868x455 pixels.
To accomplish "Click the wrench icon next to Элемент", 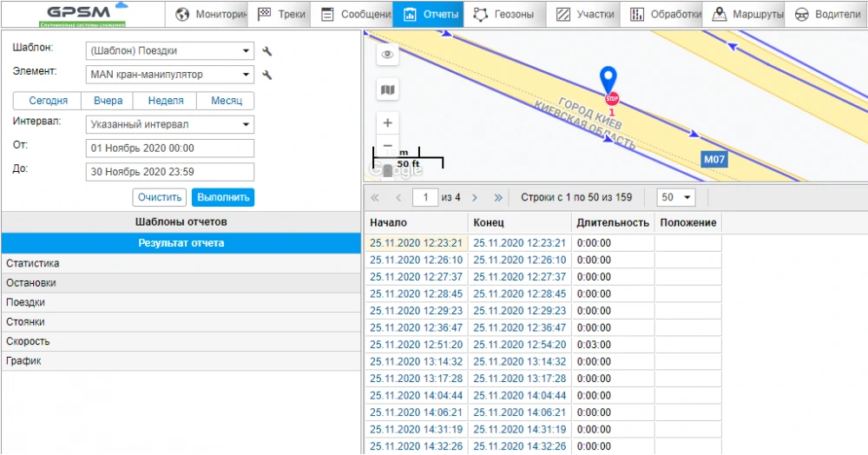I will (267, 76).
